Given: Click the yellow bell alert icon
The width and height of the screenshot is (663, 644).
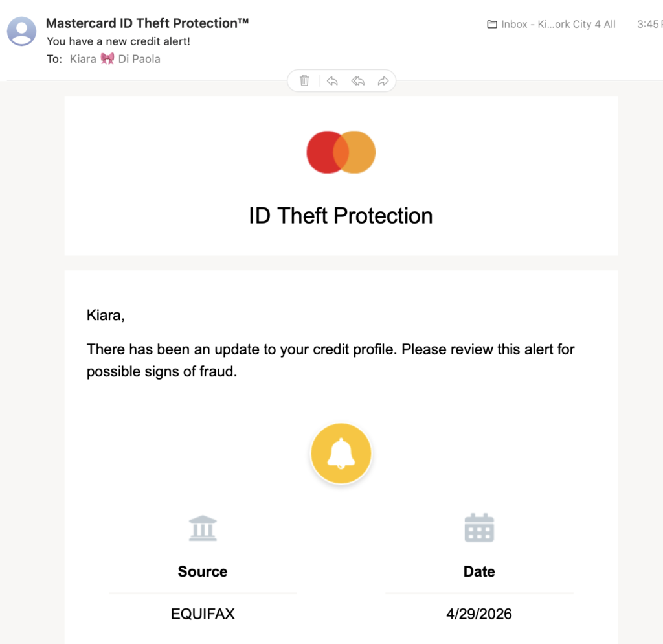Looking at the screenshot, I should pos(341,453).
